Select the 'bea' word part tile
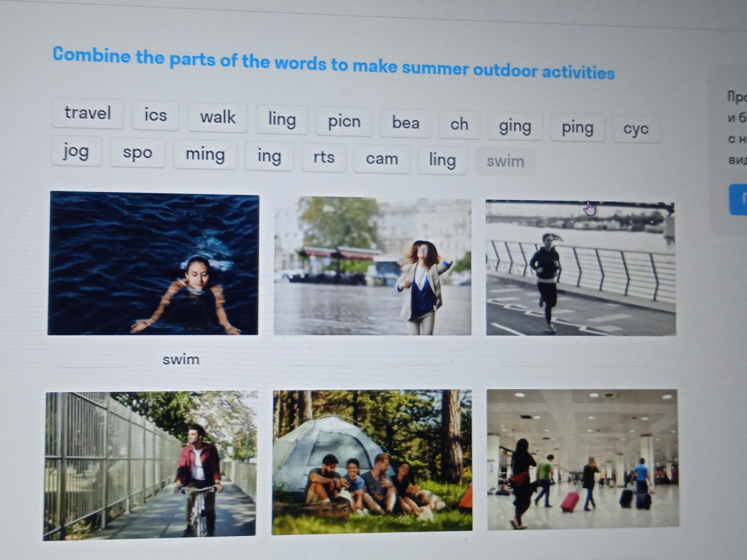 pos(405,123)
